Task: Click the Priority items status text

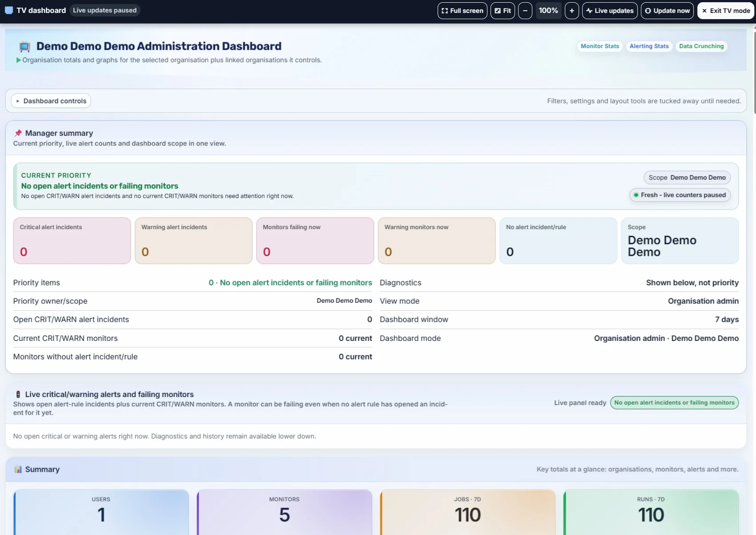Action: click(x=290, y=283)
